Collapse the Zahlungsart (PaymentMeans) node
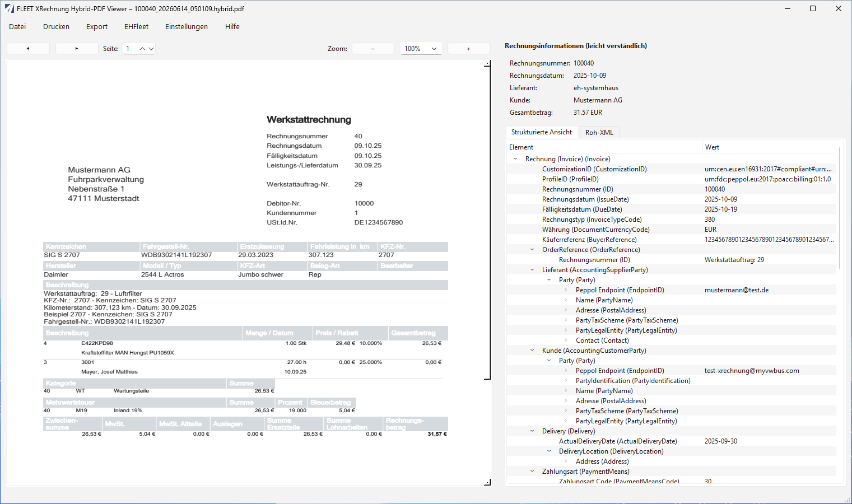Screen dimensions: 852x504 coord(532,472)
